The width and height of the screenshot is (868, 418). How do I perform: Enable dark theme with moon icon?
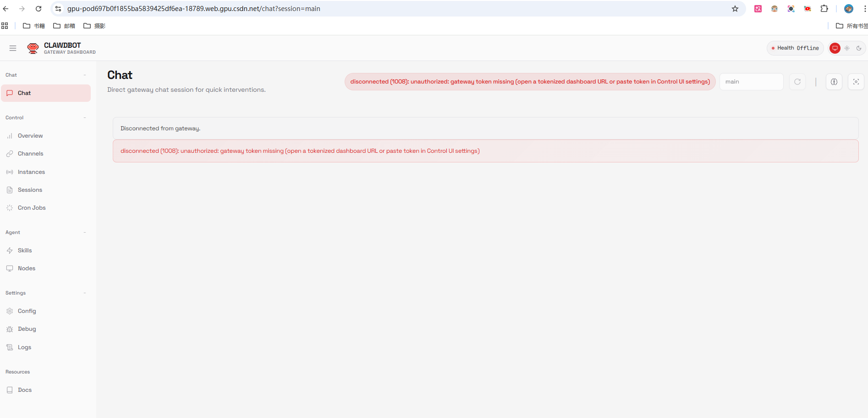tap(859, 48)
